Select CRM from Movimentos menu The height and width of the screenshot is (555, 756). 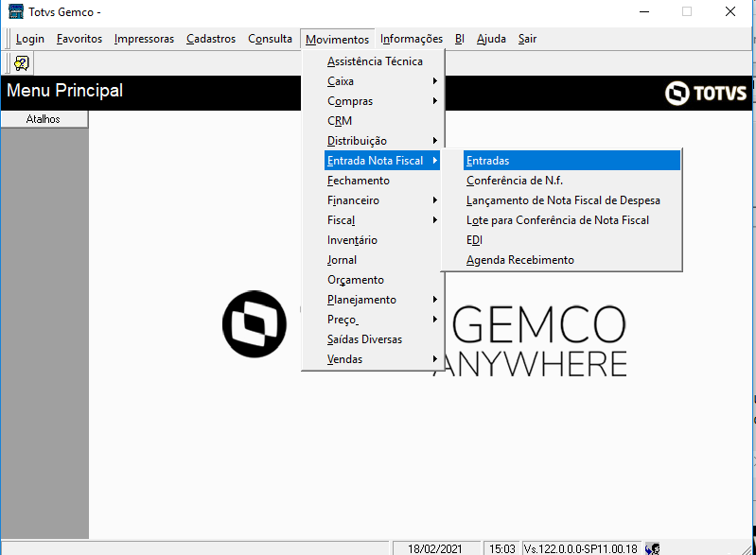pyautogui.click(x=382, y=121)
